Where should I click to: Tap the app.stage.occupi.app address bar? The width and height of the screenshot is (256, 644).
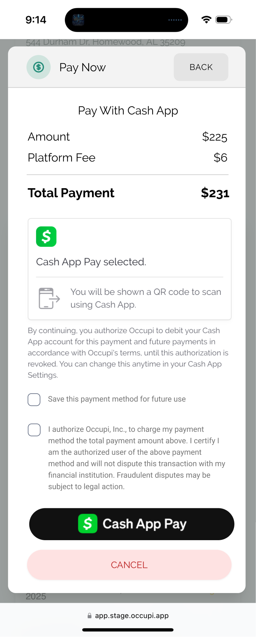(x=128, y=616)
